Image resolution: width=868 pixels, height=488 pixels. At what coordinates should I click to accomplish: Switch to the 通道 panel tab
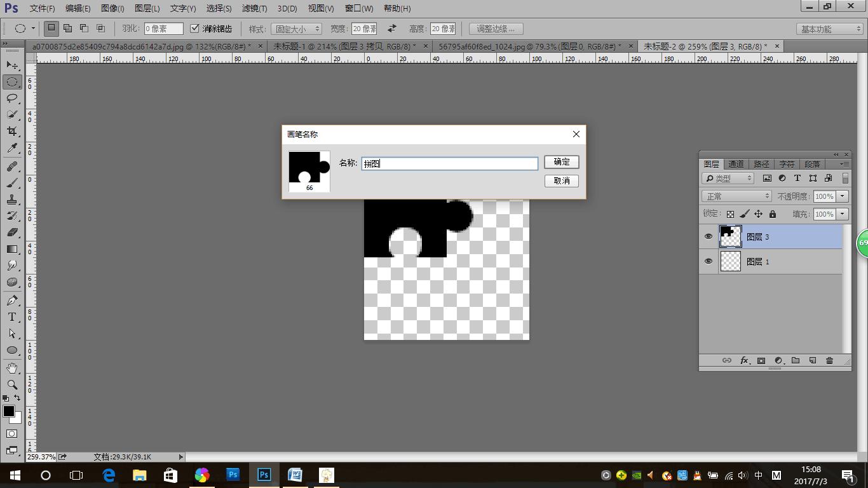click(736, 164)
